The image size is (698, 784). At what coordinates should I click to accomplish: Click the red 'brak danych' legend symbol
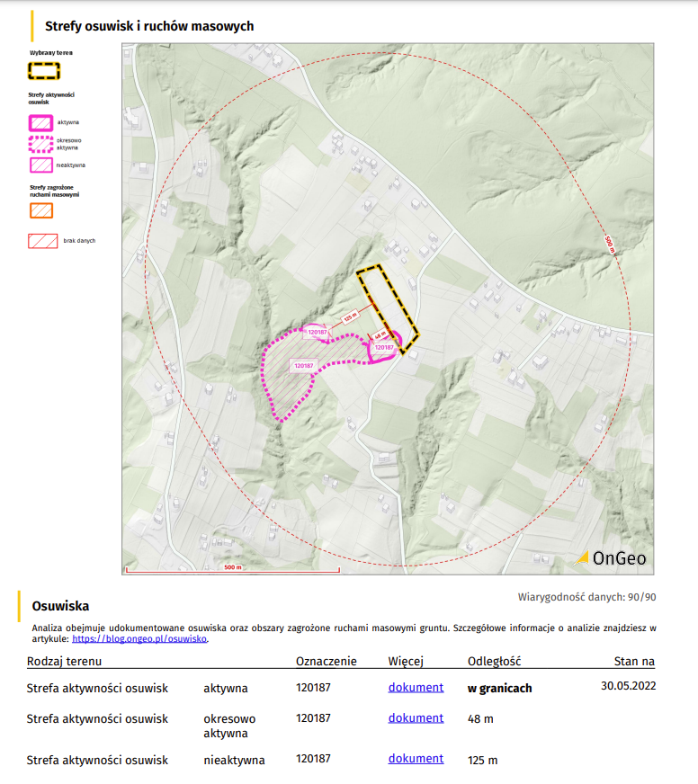41,241
